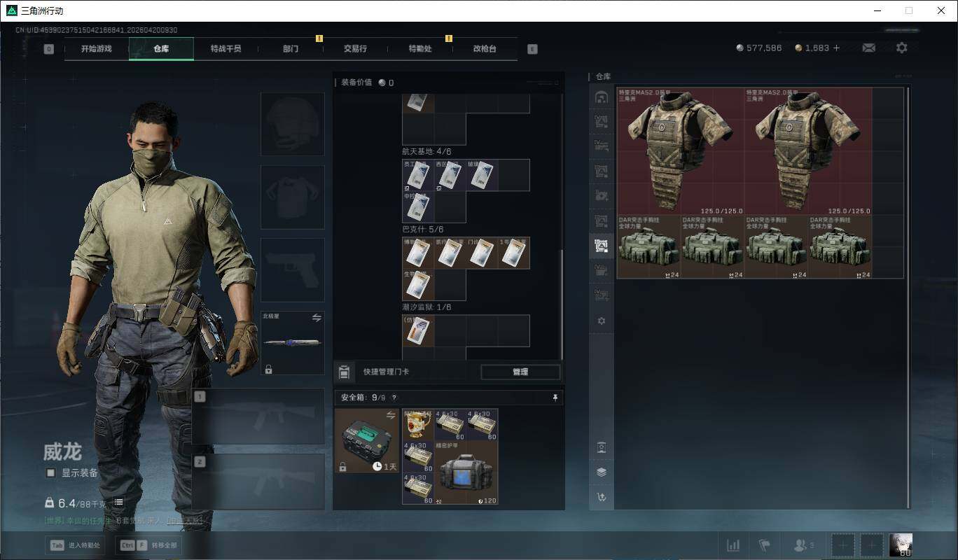Select the 精密护甲 case in 安全箱
958x560 pixels.
click(466, 472)
